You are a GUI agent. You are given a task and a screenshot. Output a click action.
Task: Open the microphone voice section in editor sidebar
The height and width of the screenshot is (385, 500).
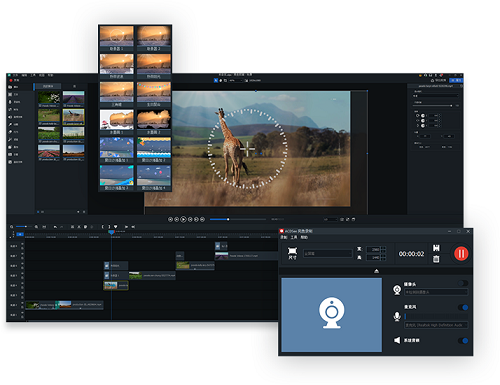coord(14,102)
